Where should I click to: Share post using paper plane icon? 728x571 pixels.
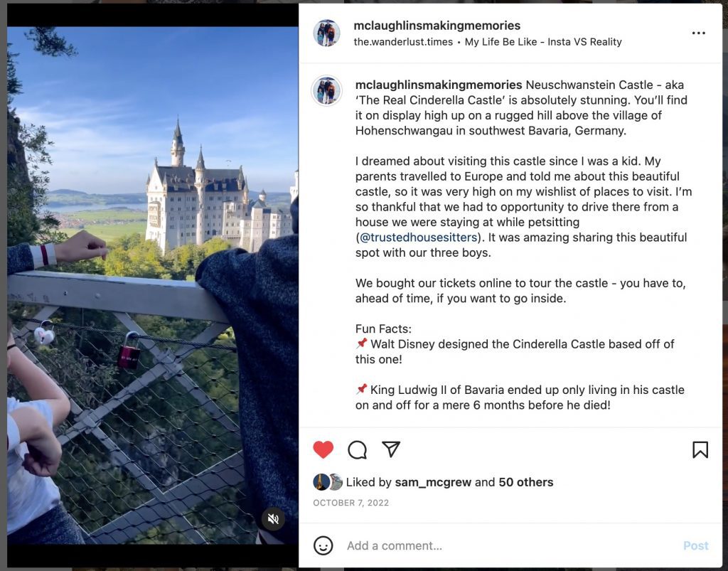[x=391, y=449]
